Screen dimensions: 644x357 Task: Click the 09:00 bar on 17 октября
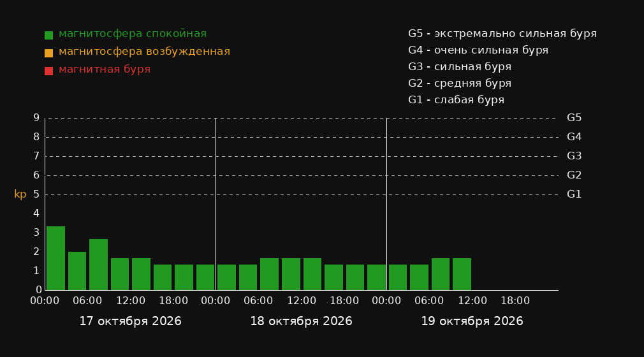click(x=120, y=274)
